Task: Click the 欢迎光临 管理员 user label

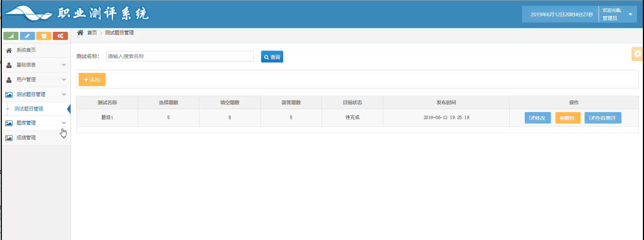Action: pos(612,14)
